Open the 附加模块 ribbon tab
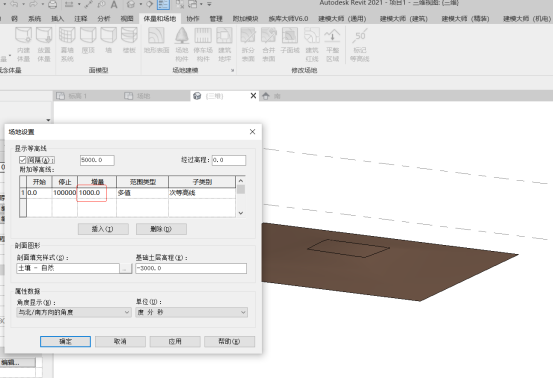 tap(245, 19)
